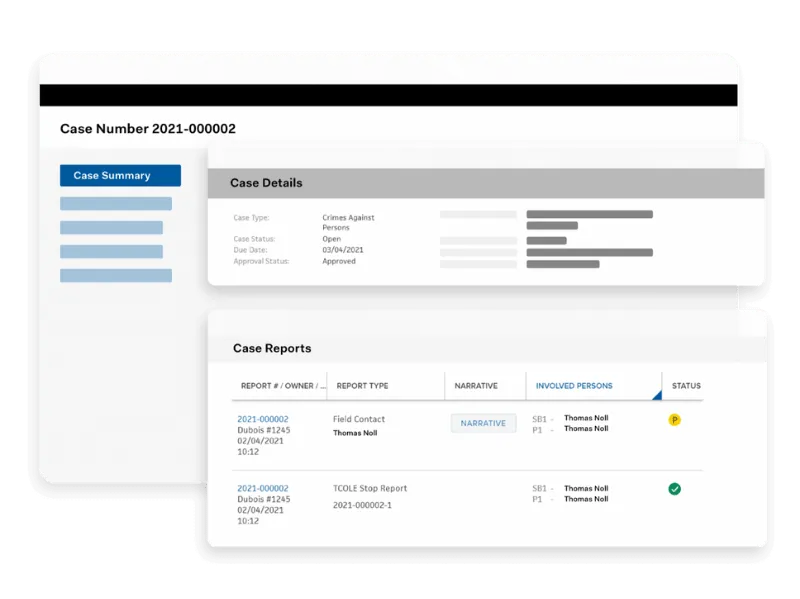Click the 'Approval Status:' label
The width and height of the screenshot is (800, 599).
tap(261, 261)
